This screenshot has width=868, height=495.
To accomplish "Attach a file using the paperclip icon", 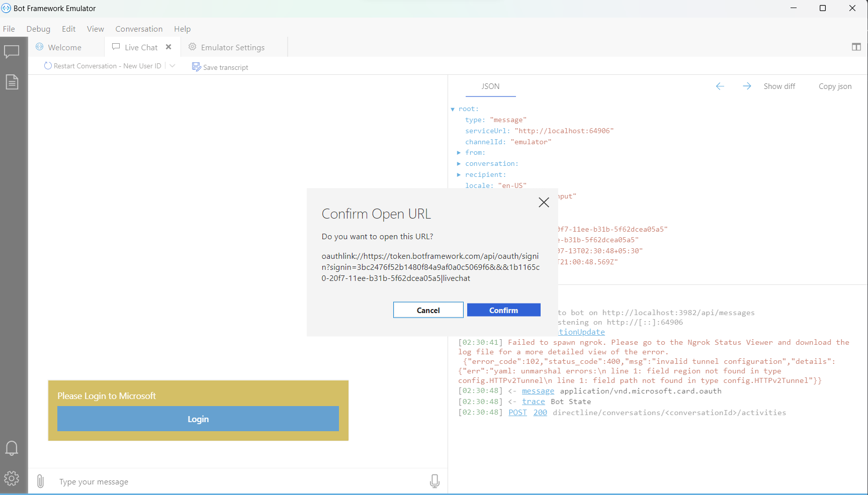I will point(40,481).
